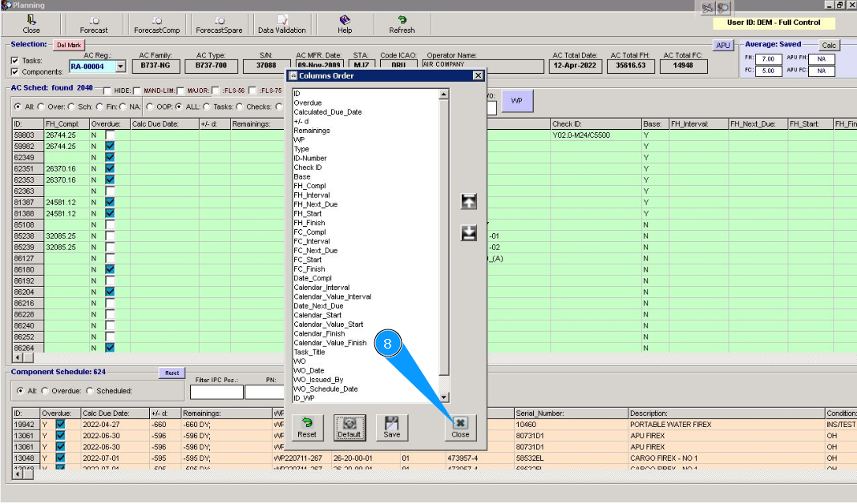Move selected column down with arrow icon

(469, 233)
